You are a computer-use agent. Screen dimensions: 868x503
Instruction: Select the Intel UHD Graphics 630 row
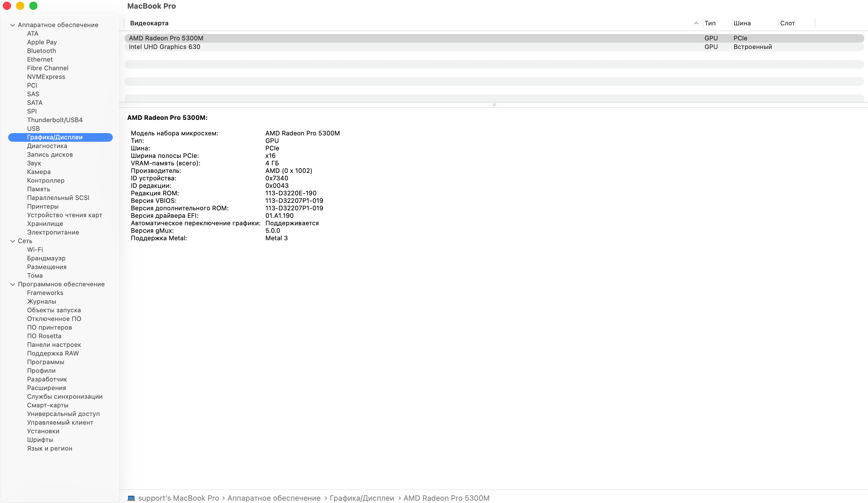(x=164, y=47)
